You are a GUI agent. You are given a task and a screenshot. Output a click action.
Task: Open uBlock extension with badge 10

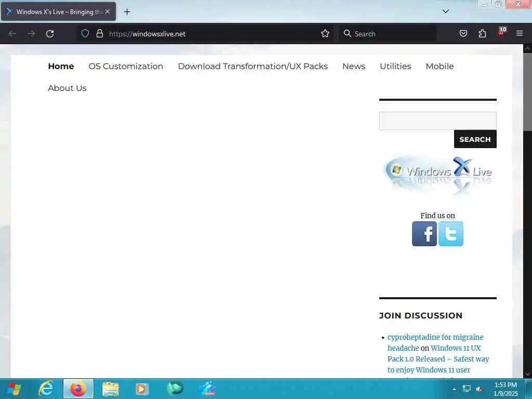click(501, 32)
